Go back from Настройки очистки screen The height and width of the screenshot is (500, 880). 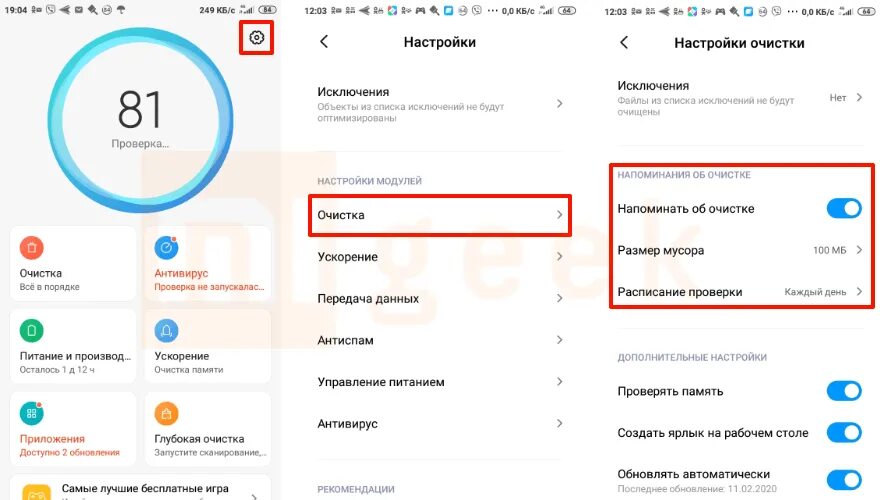(624, 43)
